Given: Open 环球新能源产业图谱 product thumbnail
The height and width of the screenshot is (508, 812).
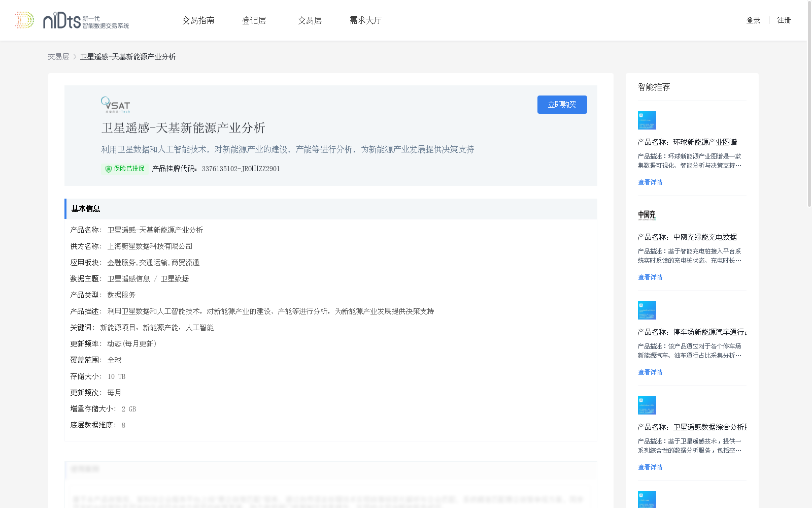Looking at the screenshot, I should 647,120.
